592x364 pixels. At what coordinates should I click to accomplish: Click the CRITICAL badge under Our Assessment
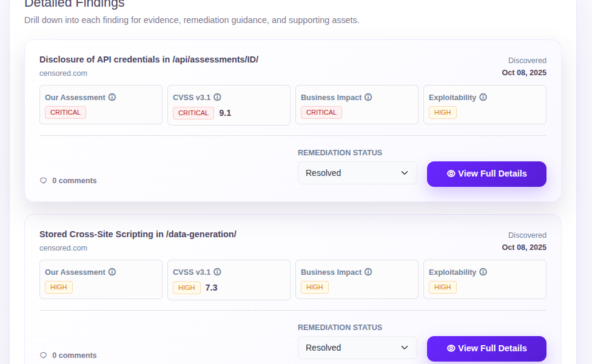tap(66, 112)
